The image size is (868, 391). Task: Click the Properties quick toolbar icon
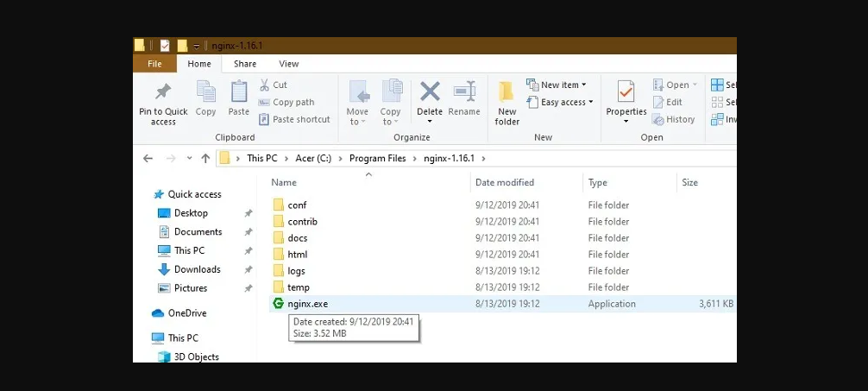[165, 46]
